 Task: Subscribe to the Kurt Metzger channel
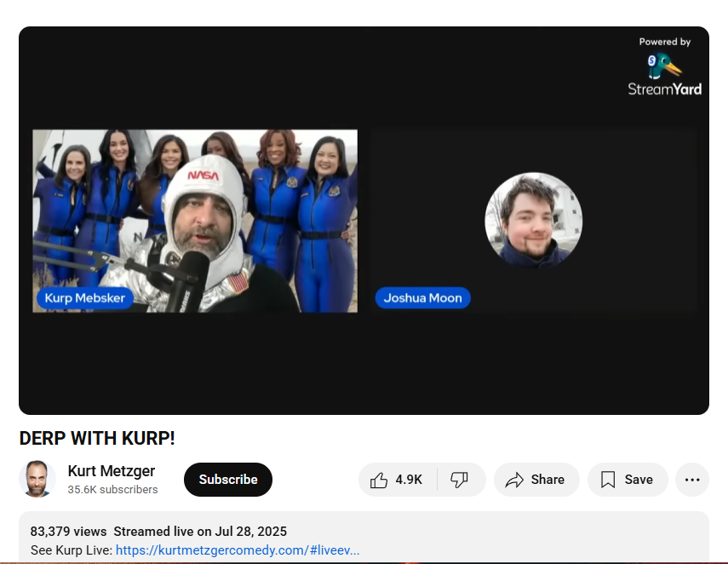tap(228, 480)
